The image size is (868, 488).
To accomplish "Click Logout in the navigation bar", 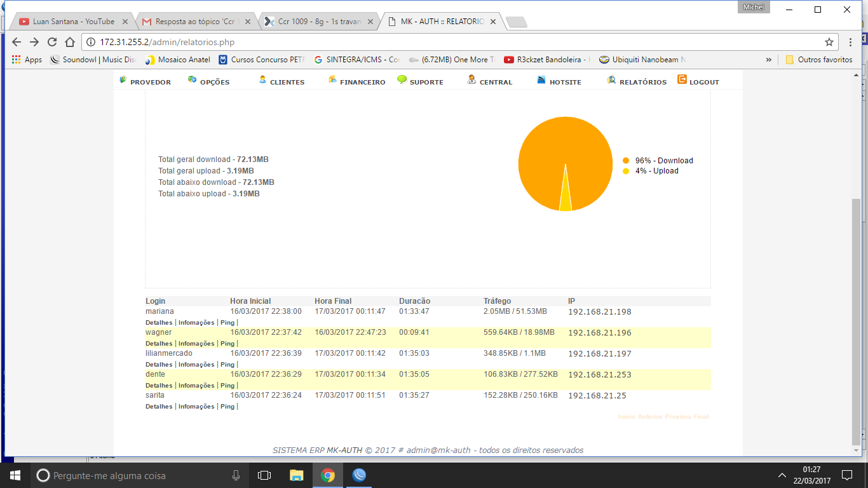I will 698,81.
